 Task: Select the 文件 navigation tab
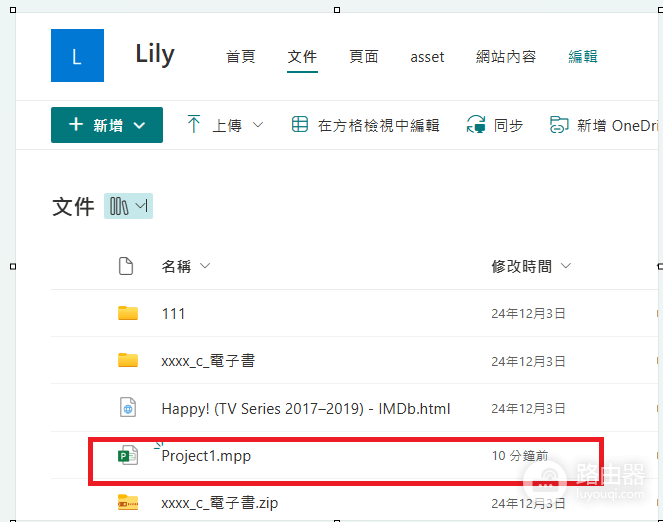[302, 57]
